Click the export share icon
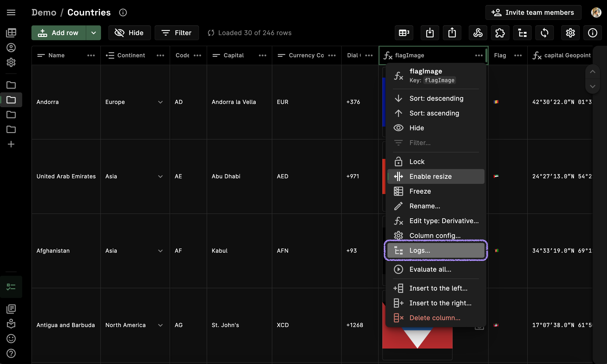 [x=452, y=33]
